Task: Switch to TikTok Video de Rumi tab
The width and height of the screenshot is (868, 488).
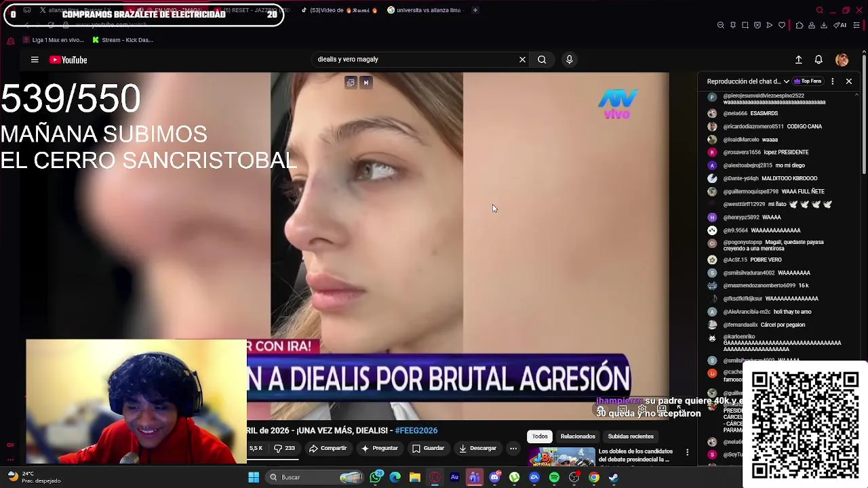Action: pyautogui.click(x=339, y=10)
